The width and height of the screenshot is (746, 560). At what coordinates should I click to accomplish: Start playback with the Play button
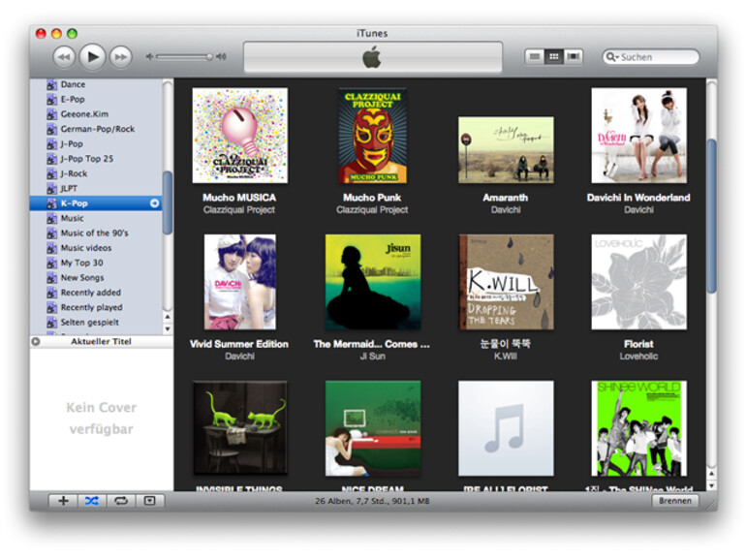coord(92,57)
